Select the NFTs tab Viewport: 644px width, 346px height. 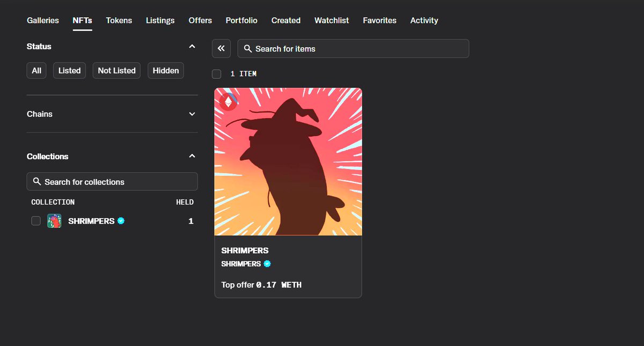point(83,20)
